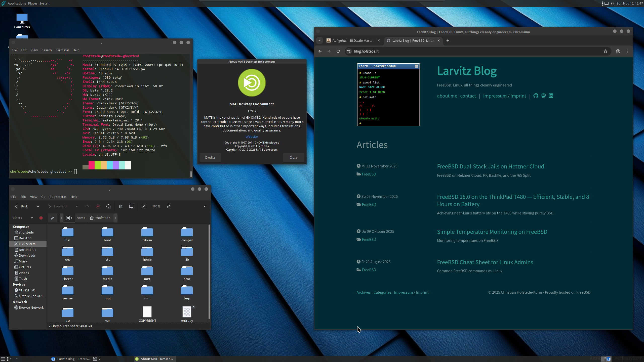Open the volume control in system tray
This screenshot has width=644, height=362.
click(x=612, y=3)
